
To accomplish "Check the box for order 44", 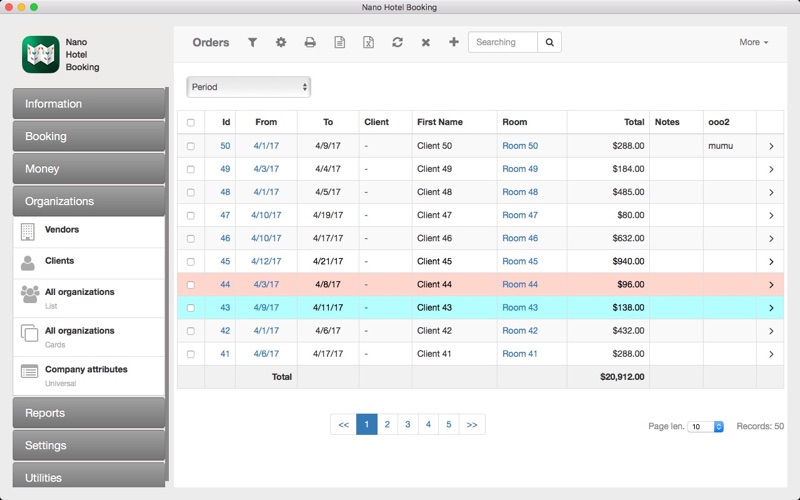I will click(x=191, y=285).
